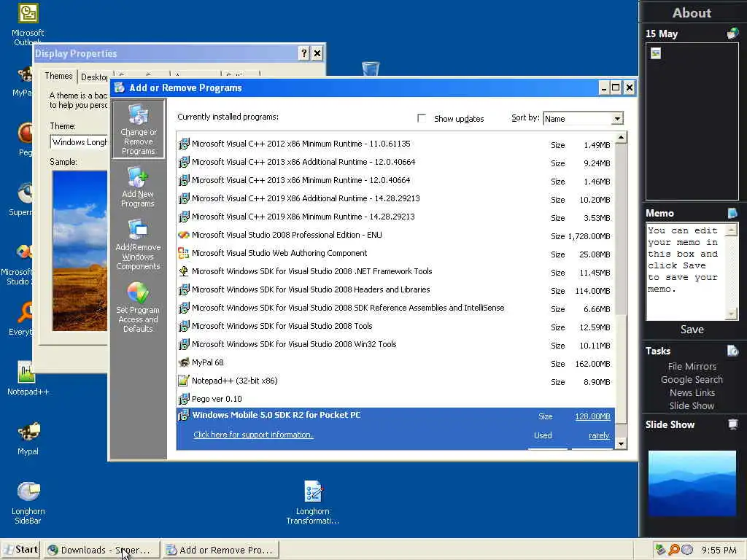The height and width of the screenshot is (560, 747).
Task: Open Sort by Name dropdown
Action: [x=617, y=119]
